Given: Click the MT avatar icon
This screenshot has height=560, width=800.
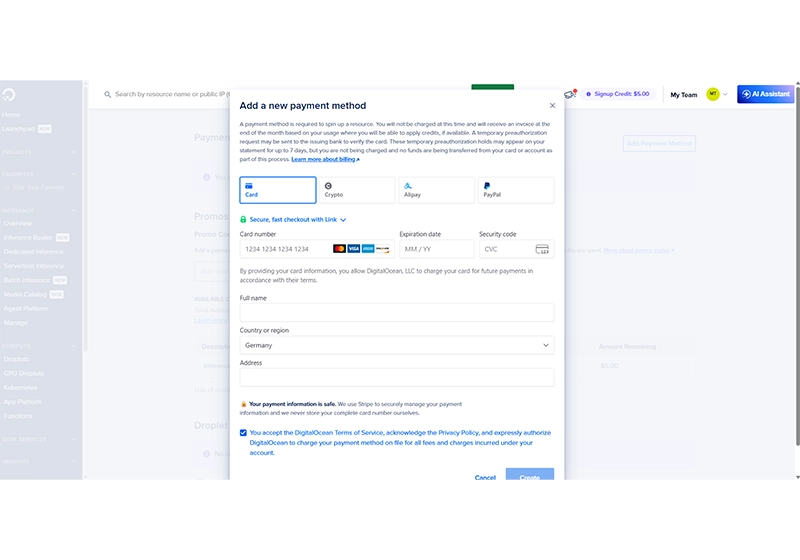Looking at the screenshot, I should [x=713, y=94].
